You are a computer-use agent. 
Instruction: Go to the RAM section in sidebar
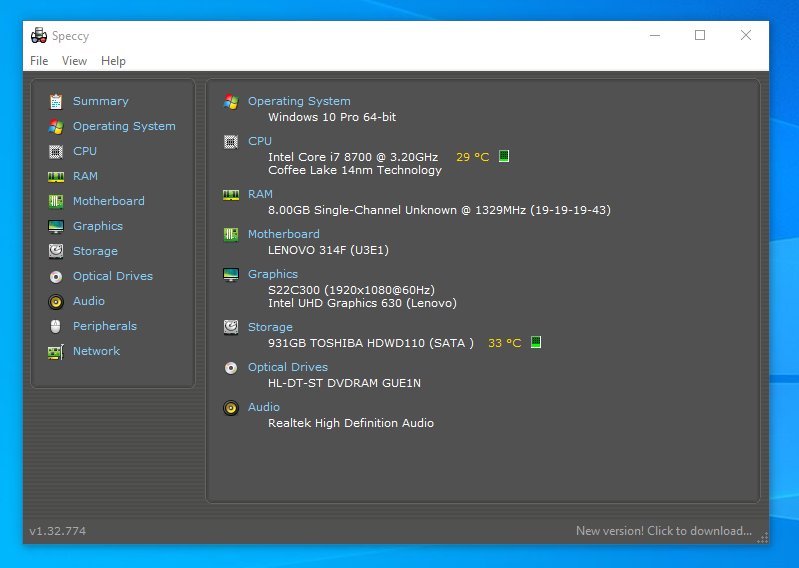(x=85, y=176)
